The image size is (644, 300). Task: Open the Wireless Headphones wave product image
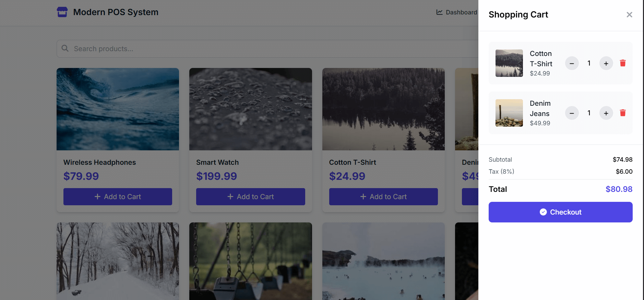118,109
